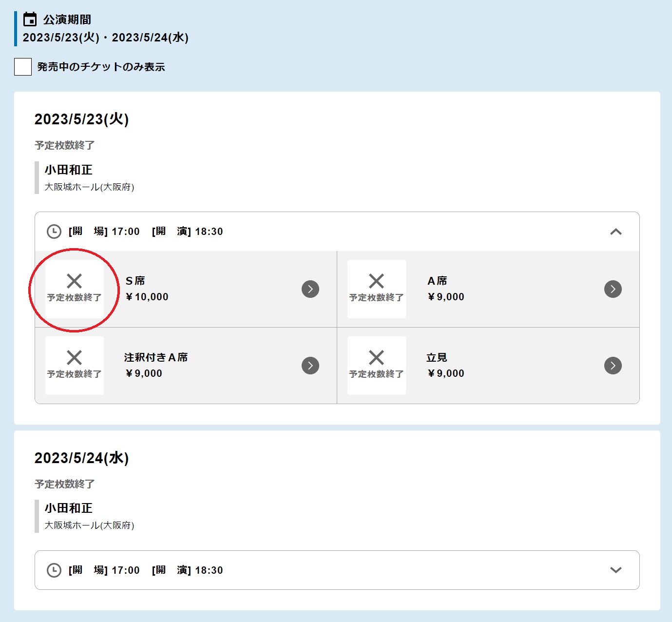The image size is (672, 622).
Task: Click sold-out X icon for A席
Action: click(376, 281)
